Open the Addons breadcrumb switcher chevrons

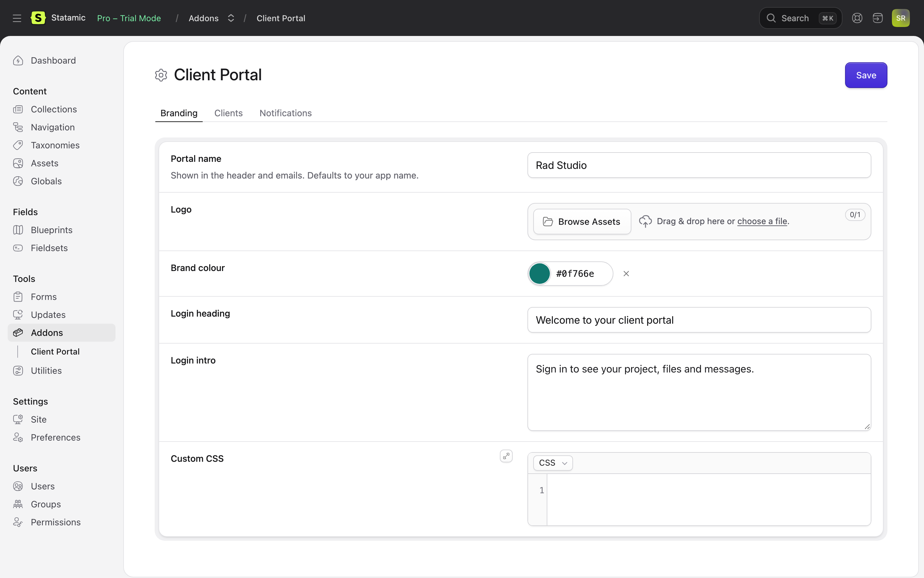tap(231, 18)
